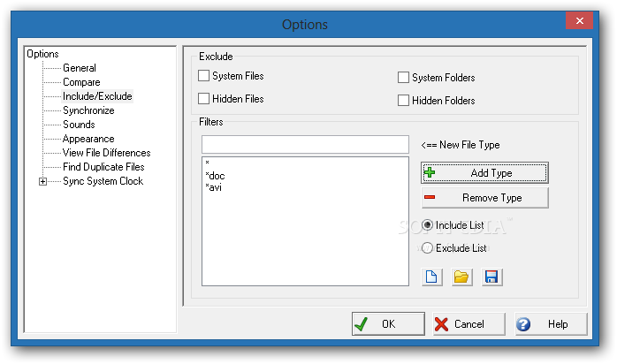Select the Sync System Clock tree item

point(103,181)
